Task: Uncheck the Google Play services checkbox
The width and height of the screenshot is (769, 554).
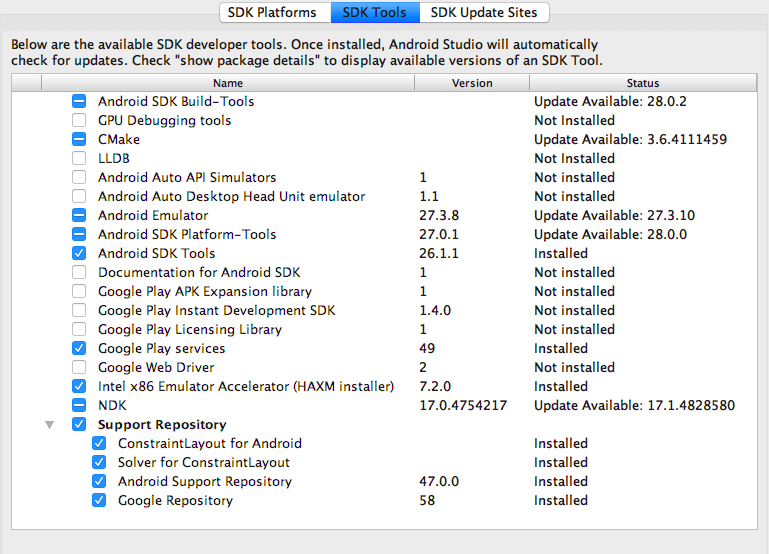Action: pyautogui.click(x=79, y=348)
